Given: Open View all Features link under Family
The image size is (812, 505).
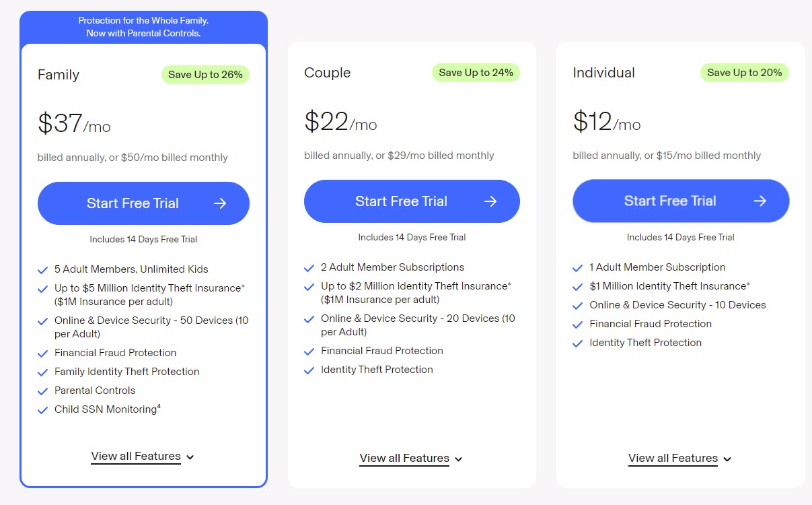Looking at the screenshot, I should click(136, 457).
